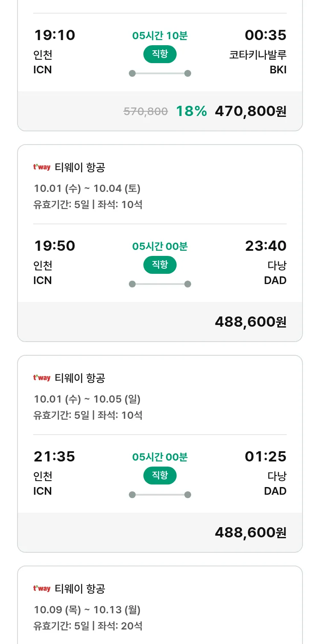Open the 10.01 (수) ~ 10.04 (토) date range
The width and height of the screenshot is (320, 644).
[87, 188]
